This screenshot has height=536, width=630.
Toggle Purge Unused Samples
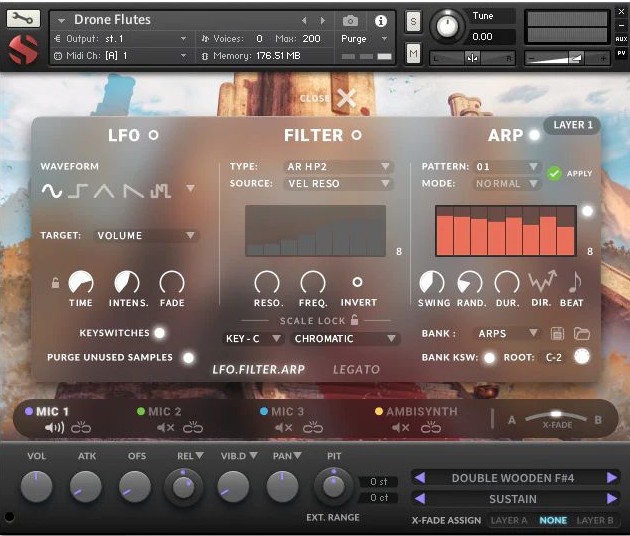pyautogui.click(x=188, y=358)
